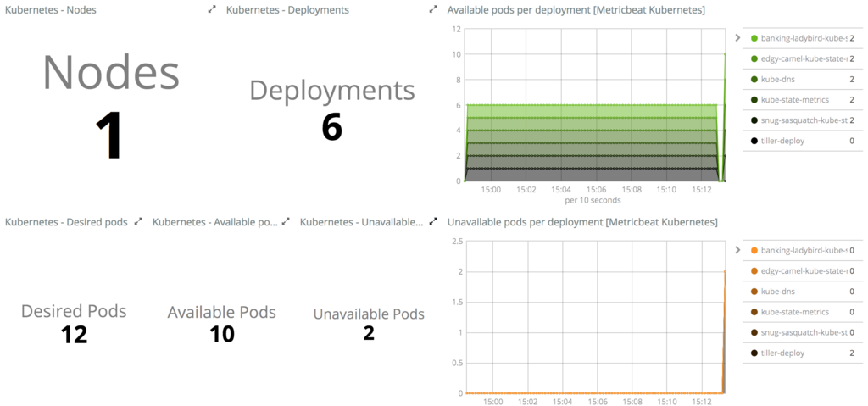Click the 2.5 y-axis label on Unavailable chart
Screen dimensions: 868x406
pos(457,241)
